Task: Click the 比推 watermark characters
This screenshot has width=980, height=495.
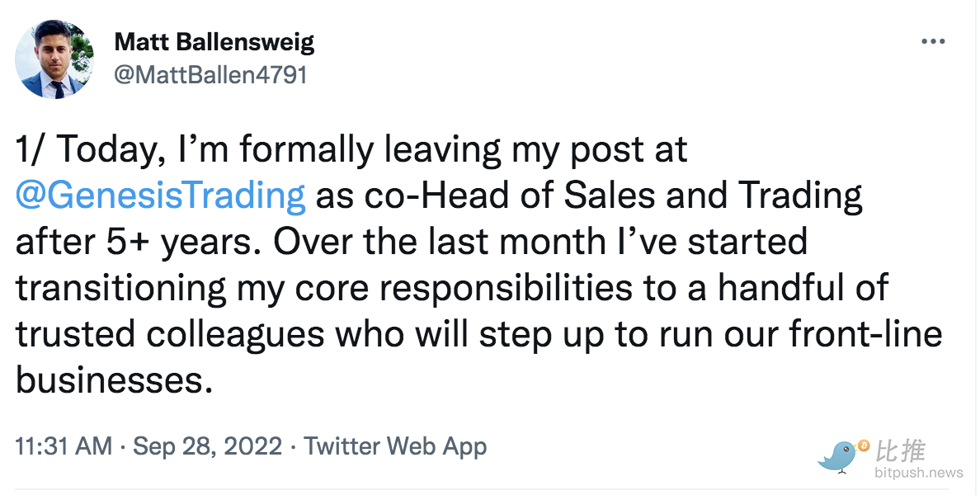Action: 901,450
